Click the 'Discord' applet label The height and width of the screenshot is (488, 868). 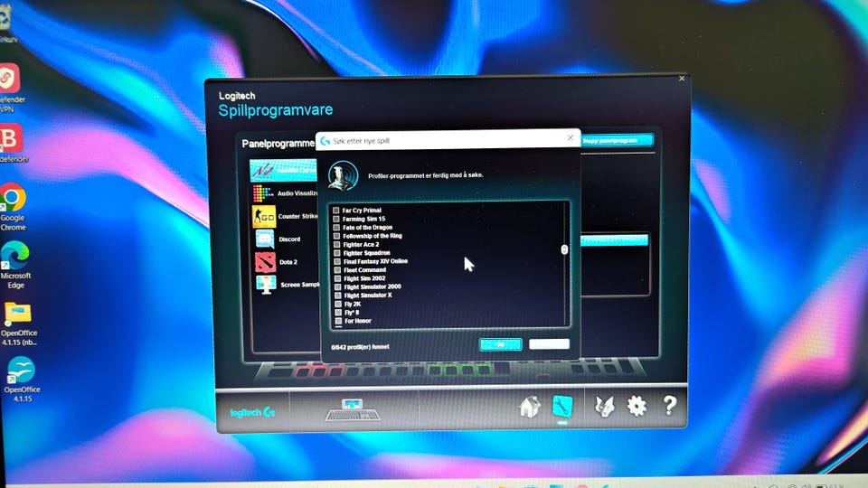289,239
